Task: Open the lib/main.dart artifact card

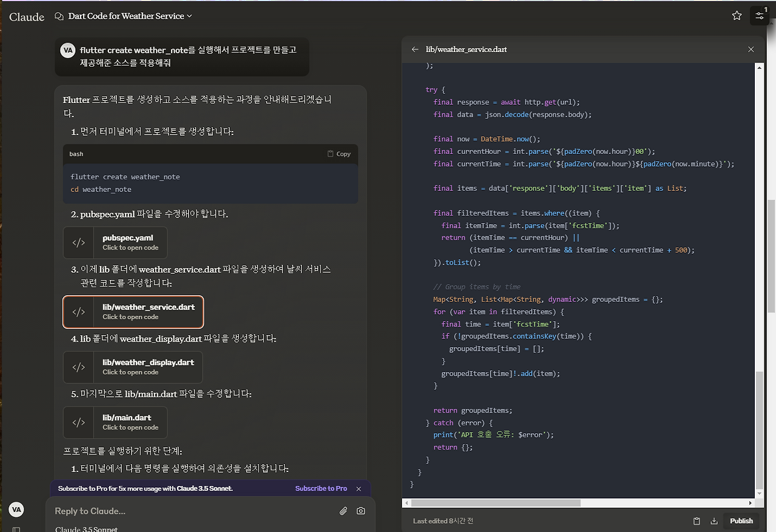Action: tap(115, 422)
